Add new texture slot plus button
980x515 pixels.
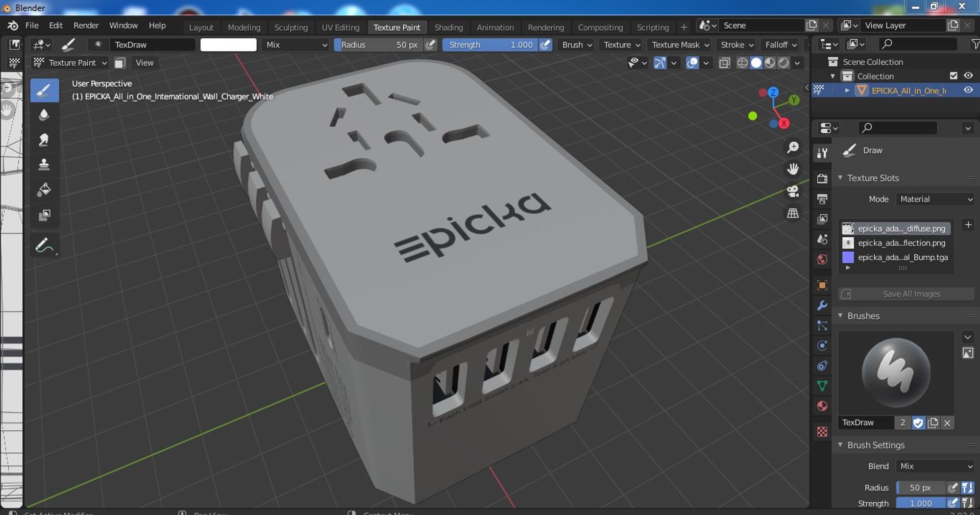pyautogui.click(x=968, y=225)
